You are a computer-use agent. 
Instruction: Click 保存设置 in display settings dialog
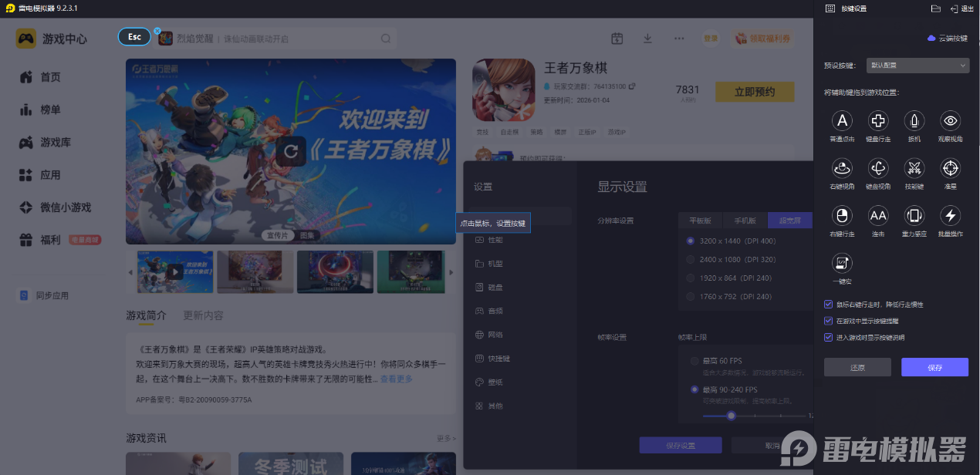pyautogui.click(x=680, y=445)
